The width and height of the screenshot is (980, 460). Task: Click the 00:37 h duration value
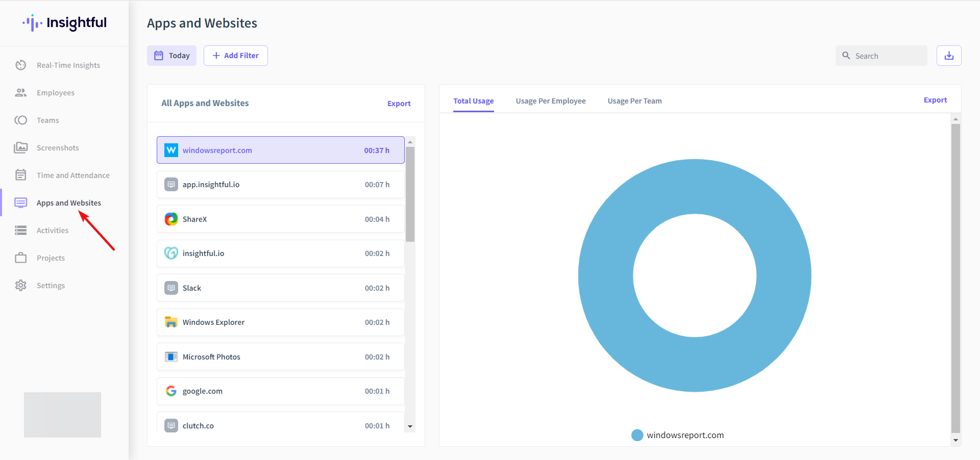coord(377,150)
